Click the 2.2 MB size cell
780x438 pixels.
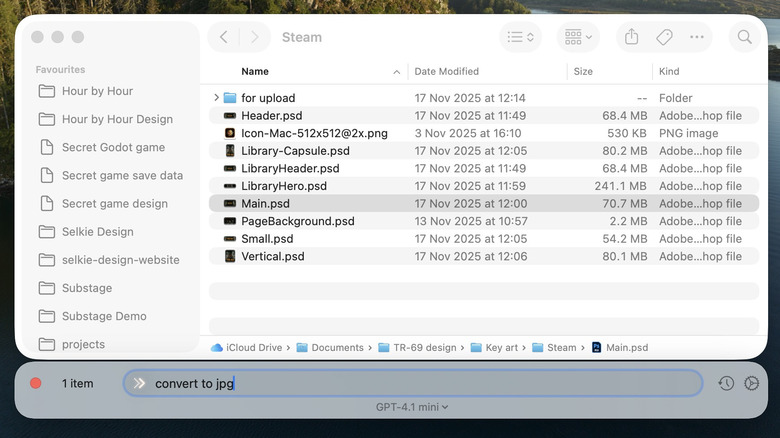pyautogui.click(x=628, y=221)
